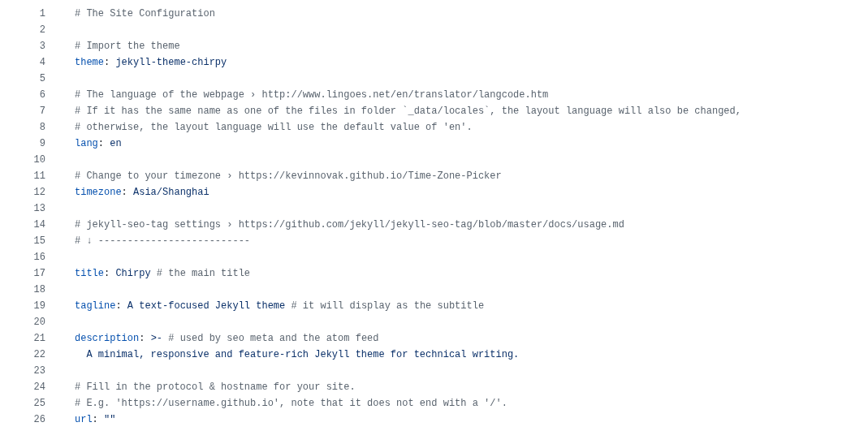This screenshot has width=868, height=431.
Task: Click the 'jekyll-theme-chirpy' value
Action: 171,62
